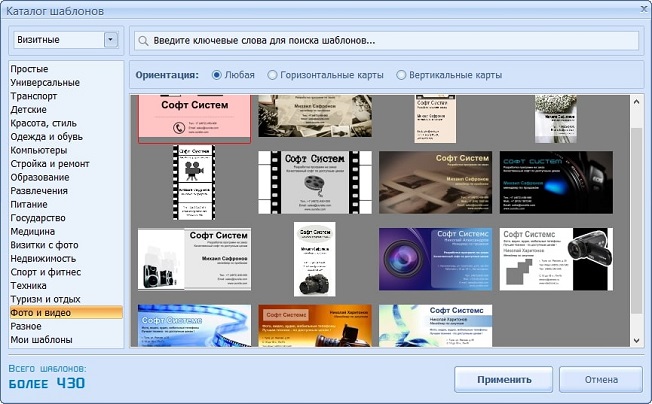Pick the film strip bordered card template
This screenshot has width=652, height=404.
314,182
